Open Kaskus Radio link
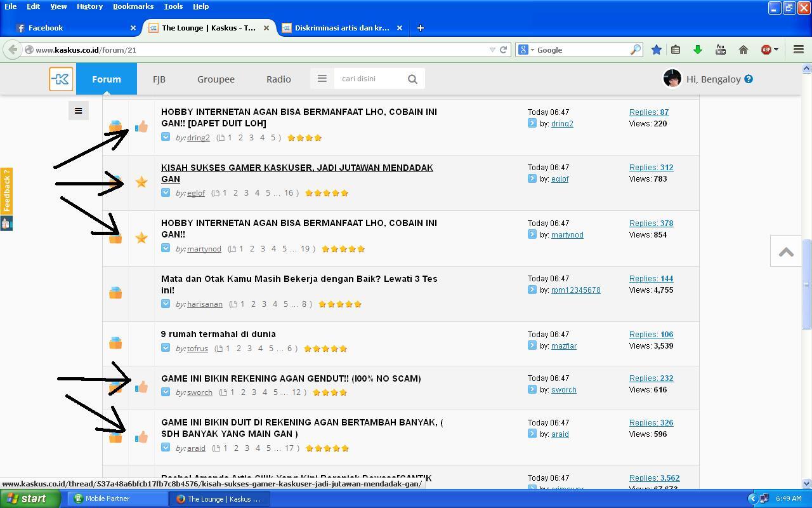The image size is (812, 508). [x=278, y=79]
